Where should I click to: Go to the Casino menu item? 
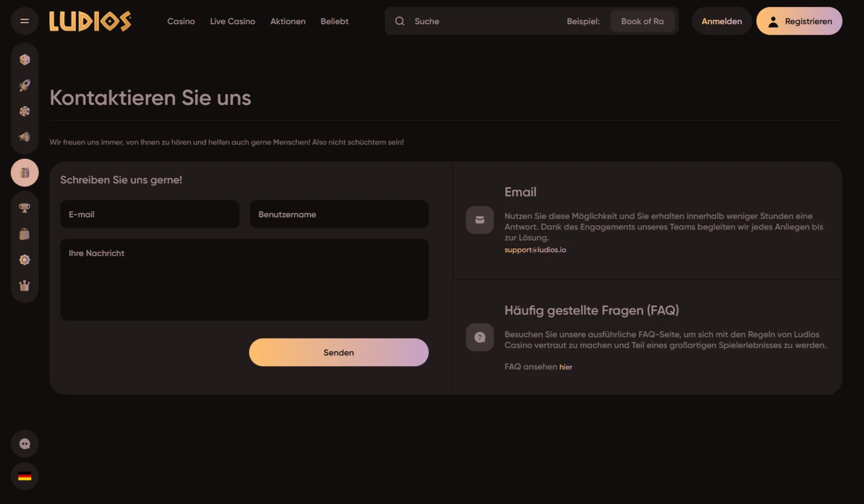click(181, 21)
